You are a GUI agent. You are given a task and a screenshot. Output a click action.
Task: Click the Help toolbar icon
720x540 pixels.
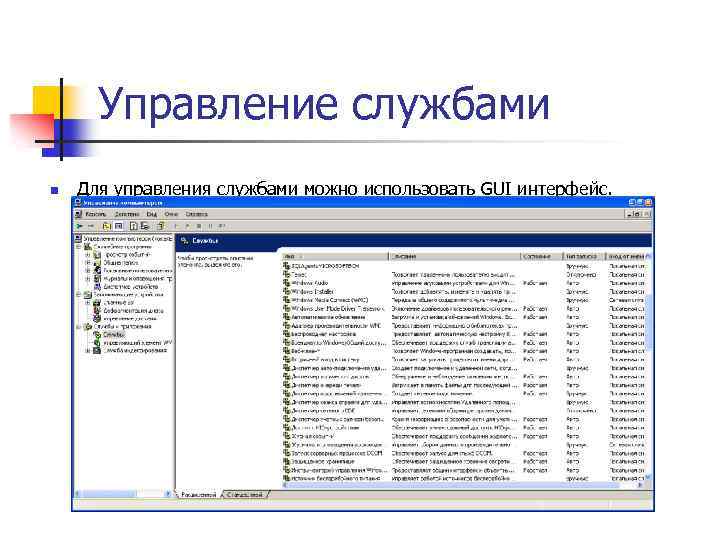click(x=161, y=226)
